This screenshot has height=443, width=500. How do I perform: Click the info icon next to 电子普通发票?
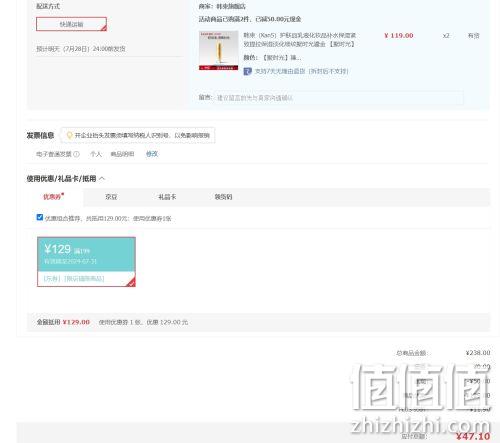pos(76,154)
